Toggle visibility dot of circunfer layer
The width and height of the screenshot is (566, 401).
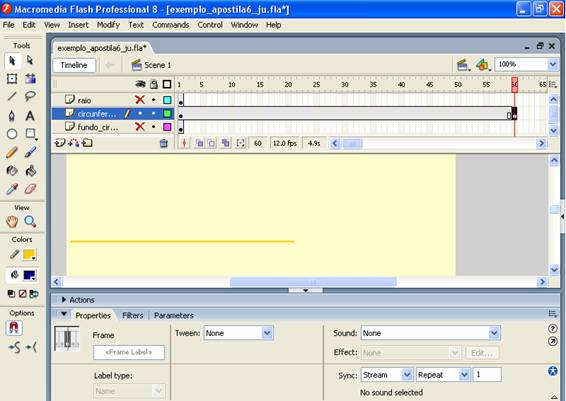tap(140, 113)
